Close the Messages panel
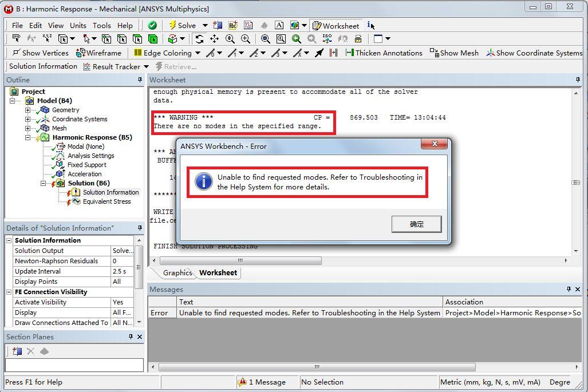The width and height of the screenshot is (588, 392). tap(578, 290)
